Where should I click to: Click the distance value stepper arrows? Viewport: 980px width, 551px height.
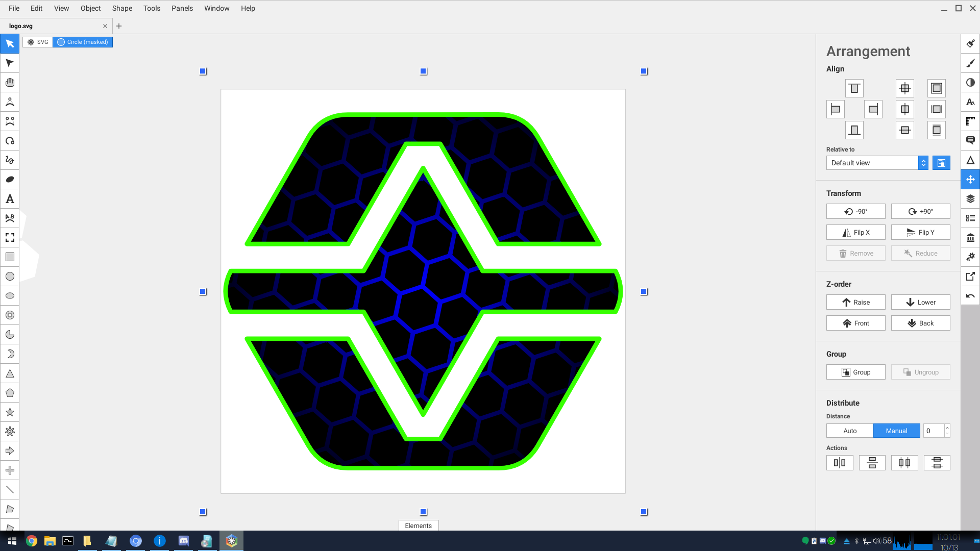click(x=947, y=431)
